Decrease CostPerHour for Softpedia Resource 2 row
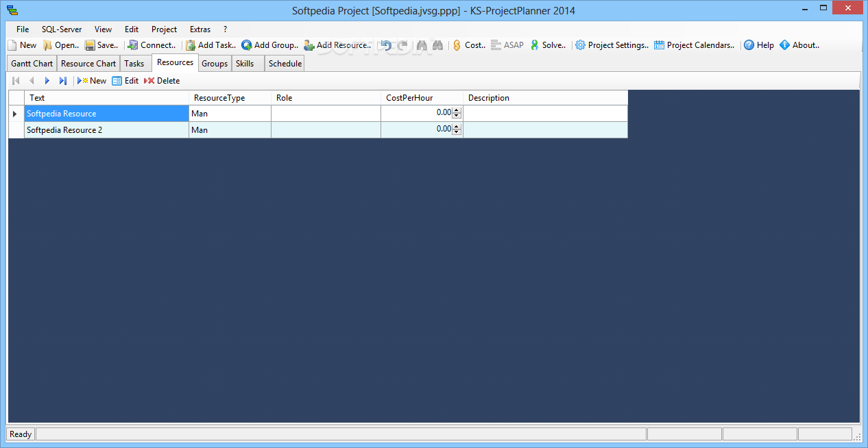Screen dimensions: 868x448 point(457,132)
